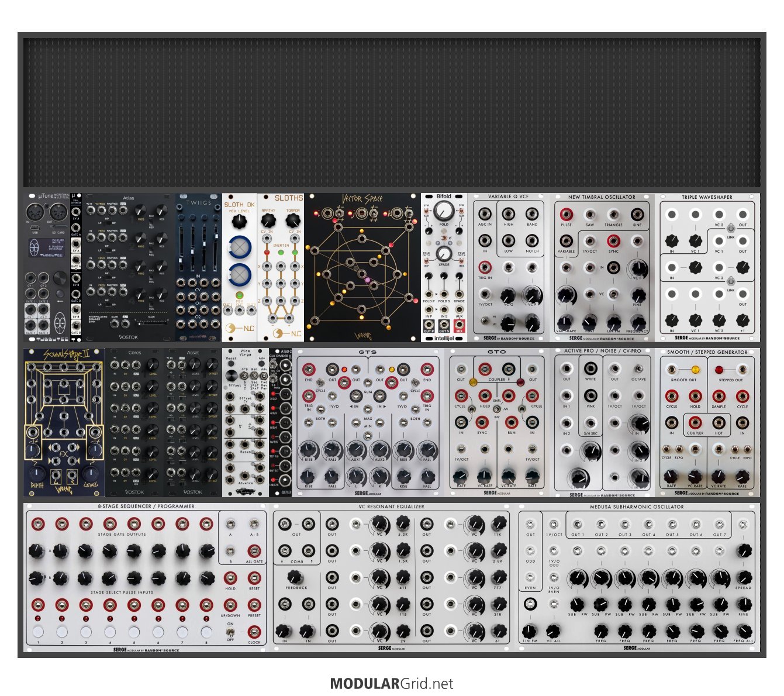Click the TRIG IN jack on Variable Q VCF
Image resolution: width=784 pixels, height=696 pixels.
(485, 267)
